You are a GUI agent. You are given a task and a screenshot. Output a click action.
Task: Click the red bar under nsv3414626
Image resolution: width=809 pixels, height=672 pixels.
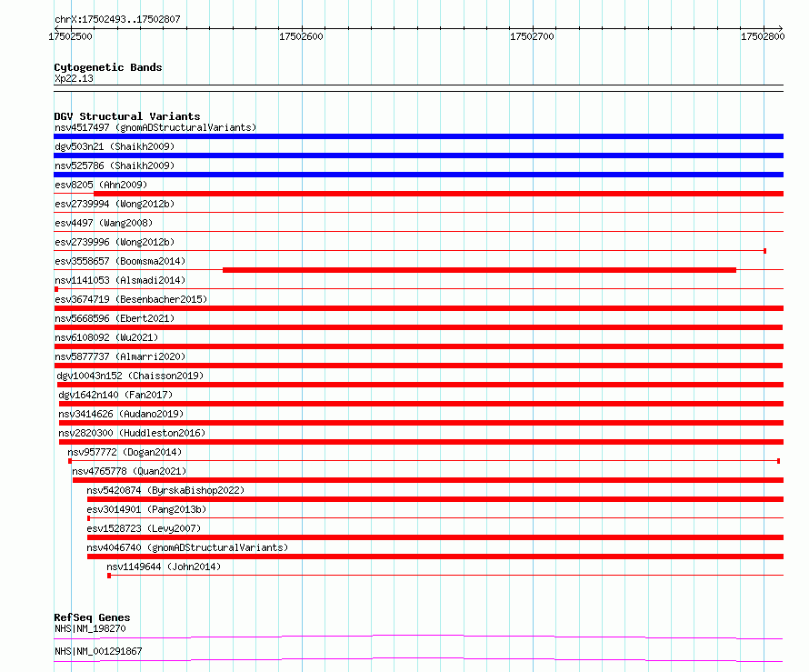coord(421,423)
